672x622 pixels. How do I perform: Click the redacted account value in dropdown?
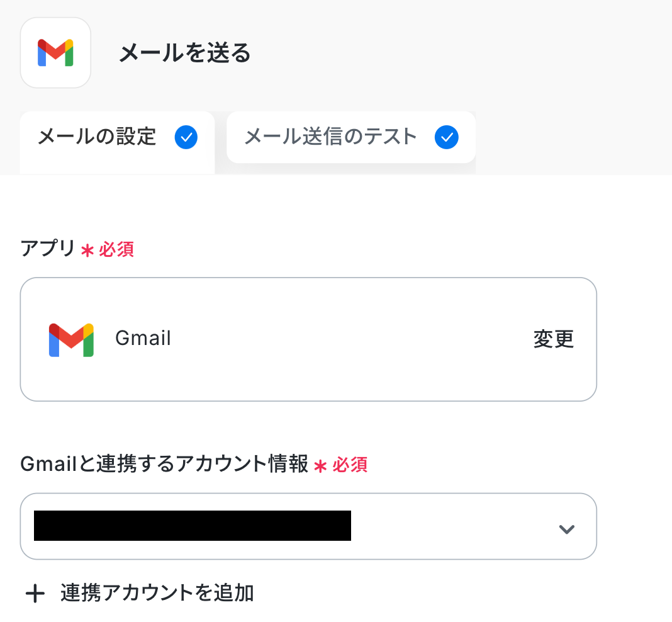192,526
